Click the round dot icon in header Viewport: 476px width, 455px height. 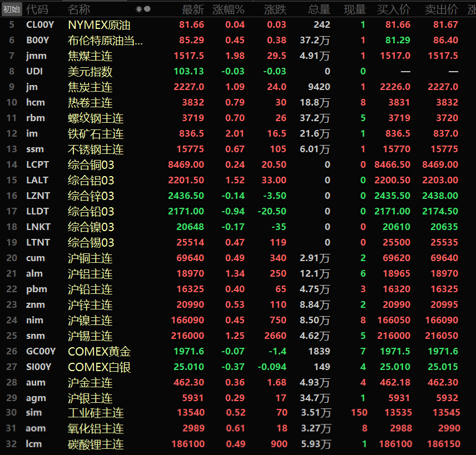pyautogui.click(x=147, y=9)
